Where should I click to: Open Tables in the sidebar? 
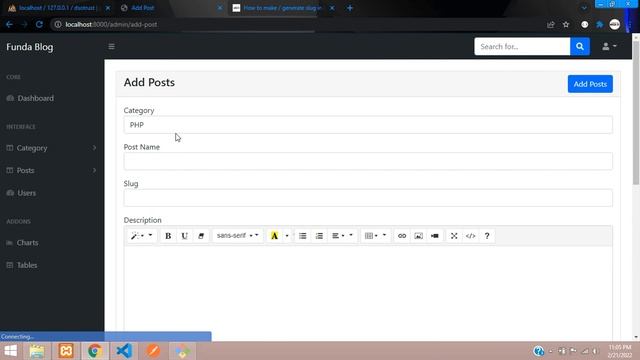(27, 265)
